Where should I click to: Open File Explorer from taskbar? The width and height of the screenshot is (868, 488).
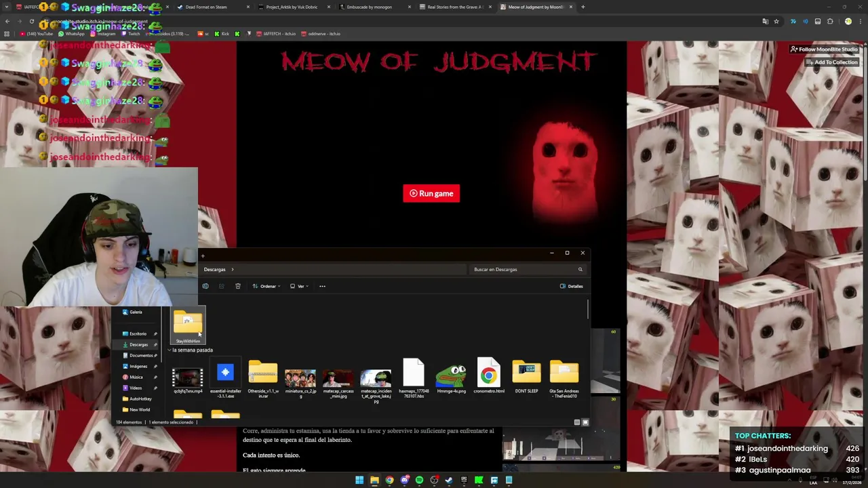(x=374, y=481)
